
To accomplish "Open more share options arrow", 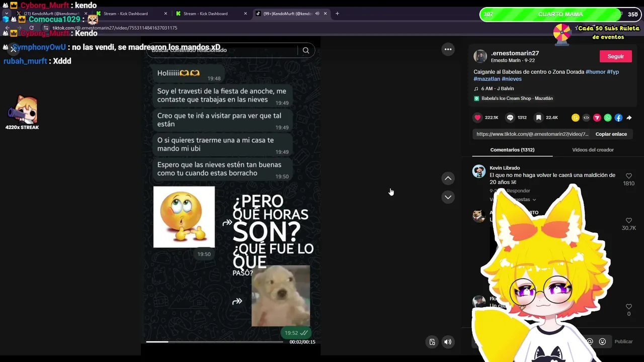I will click(x=629, y=118).
